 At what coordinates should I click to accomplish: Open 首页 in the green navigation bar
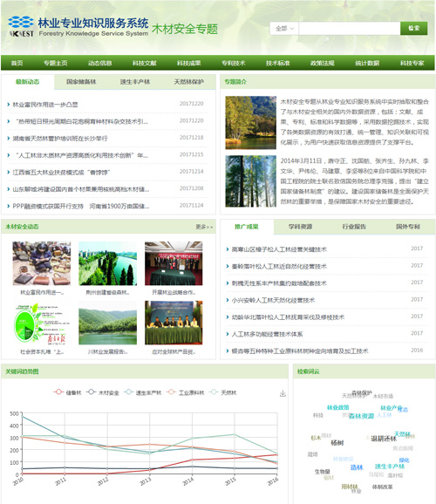click(17, 63)
